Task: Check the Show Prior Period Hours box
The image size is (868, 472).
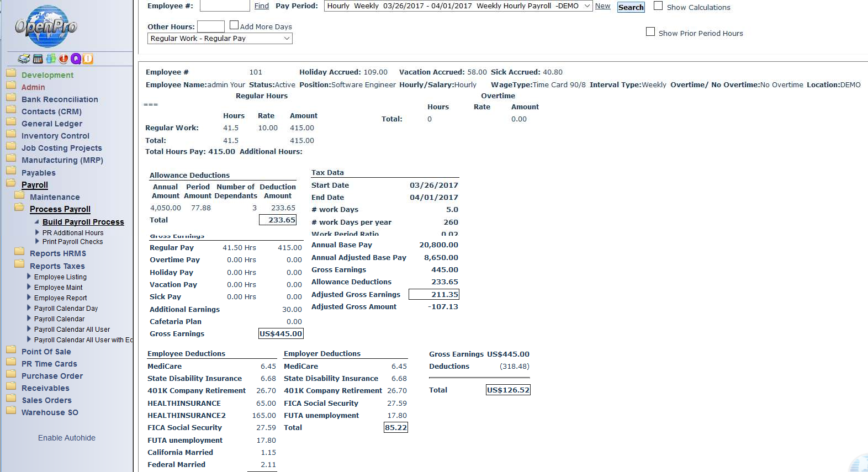Action: click(x=650, y=32)
